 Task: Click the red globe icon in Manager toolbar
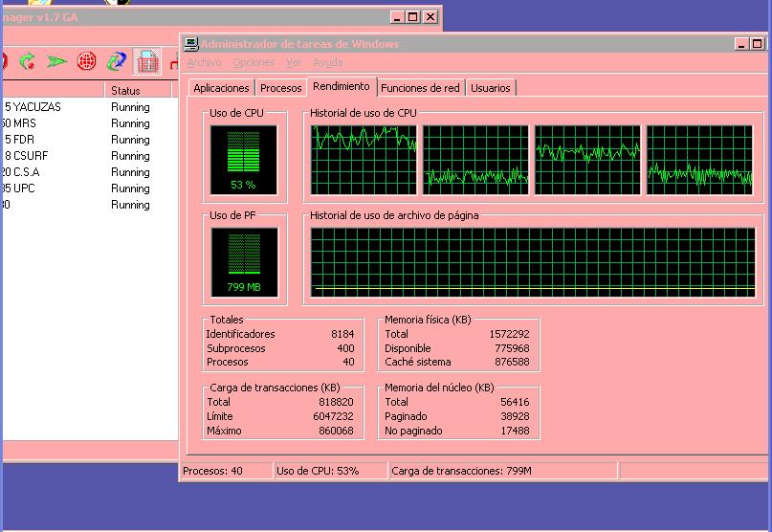[87, 61]
